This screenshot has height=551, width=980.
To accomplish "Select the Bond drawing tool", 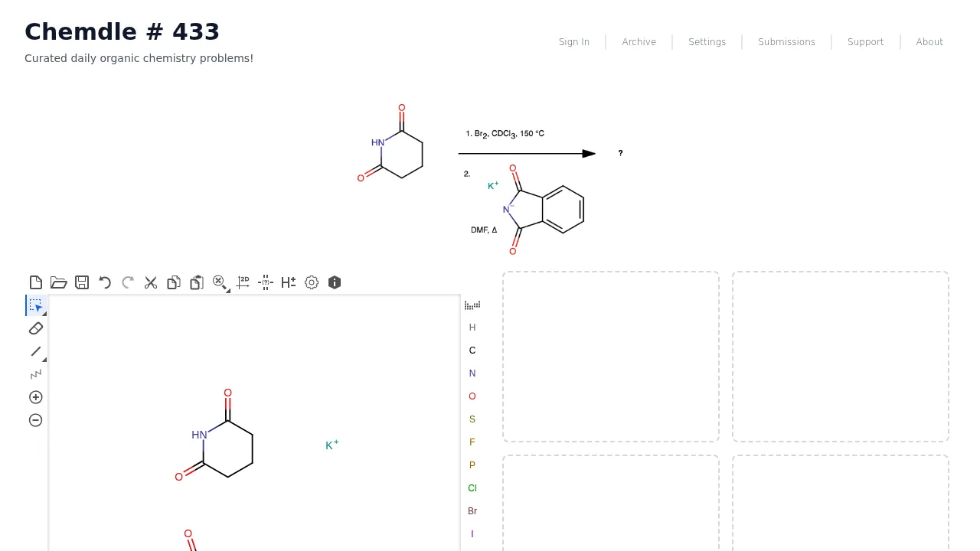I will tap(35, 351).
